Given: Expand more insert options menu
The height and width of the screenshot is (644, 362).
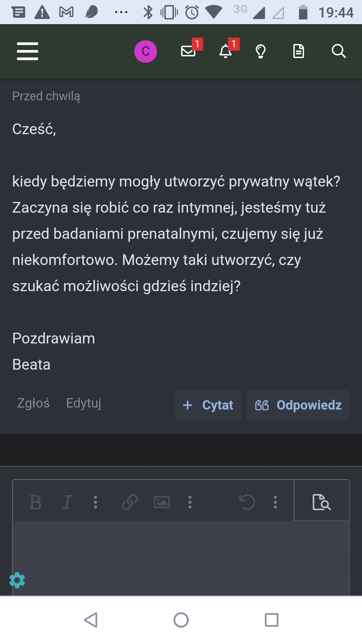Looking at the screenshot, I should click(190, 502).
